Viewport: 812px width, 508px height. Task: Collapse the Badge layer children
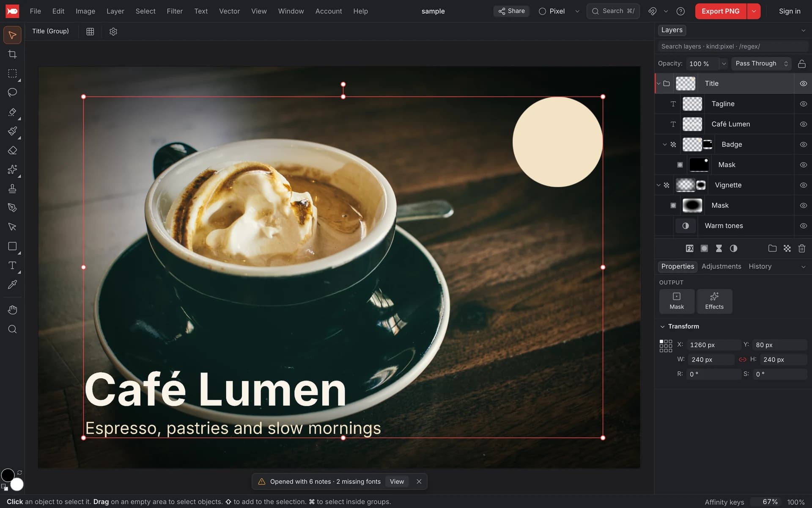pos(664,144)
